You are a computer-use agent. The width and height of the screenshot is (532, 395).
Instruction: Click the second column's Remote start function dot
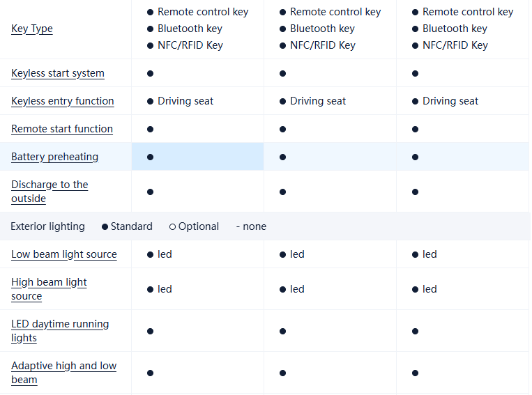282,129
